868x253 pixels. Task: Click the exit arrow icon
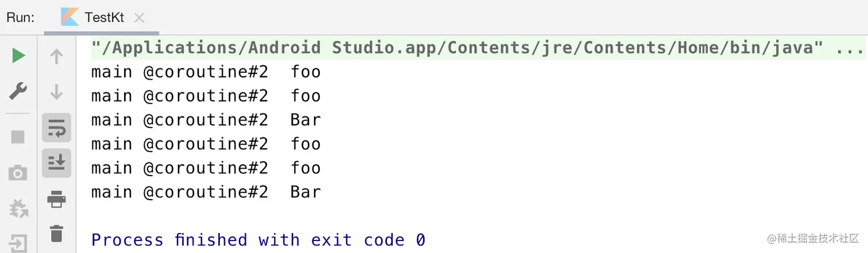(x=18, y=243)
